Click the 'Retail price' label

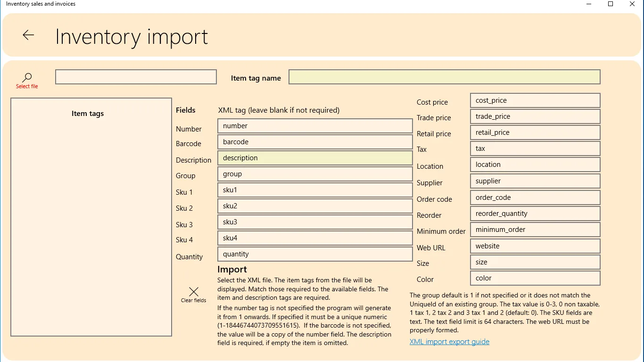pyautogui.click(x=434, y=134)
